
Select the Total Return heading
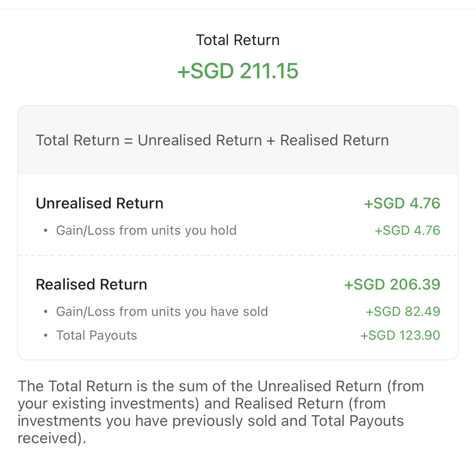click(x=238, y=40)
